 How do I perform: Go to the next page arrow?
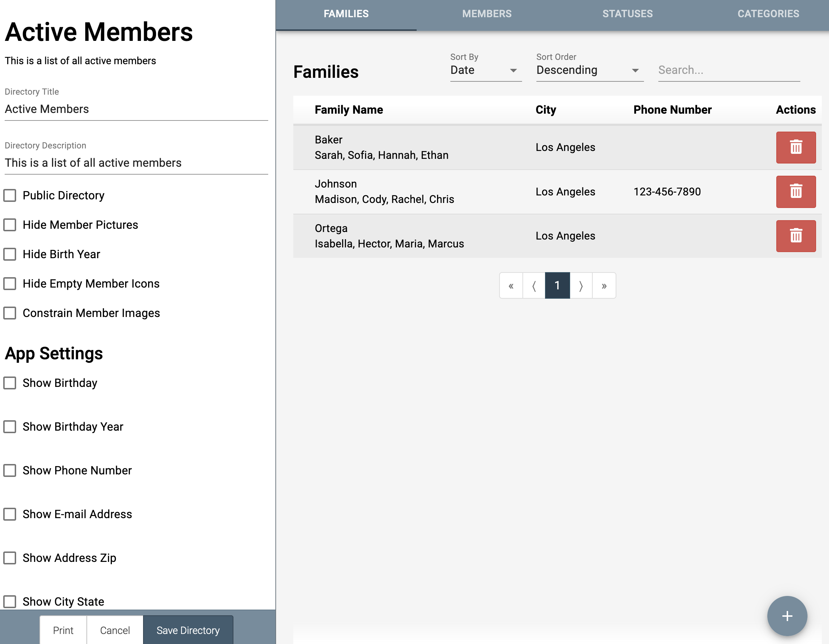581,285
